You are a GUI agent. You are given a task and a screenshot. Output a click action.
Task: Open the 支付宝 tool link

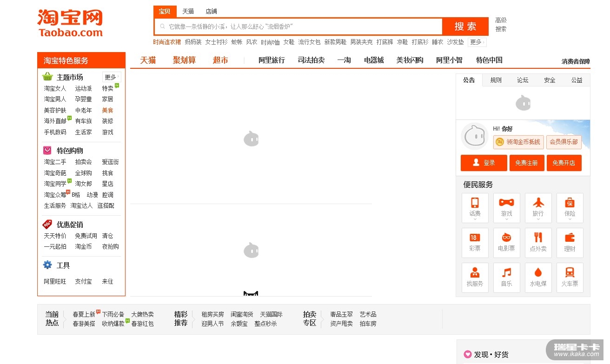(84, 281)
